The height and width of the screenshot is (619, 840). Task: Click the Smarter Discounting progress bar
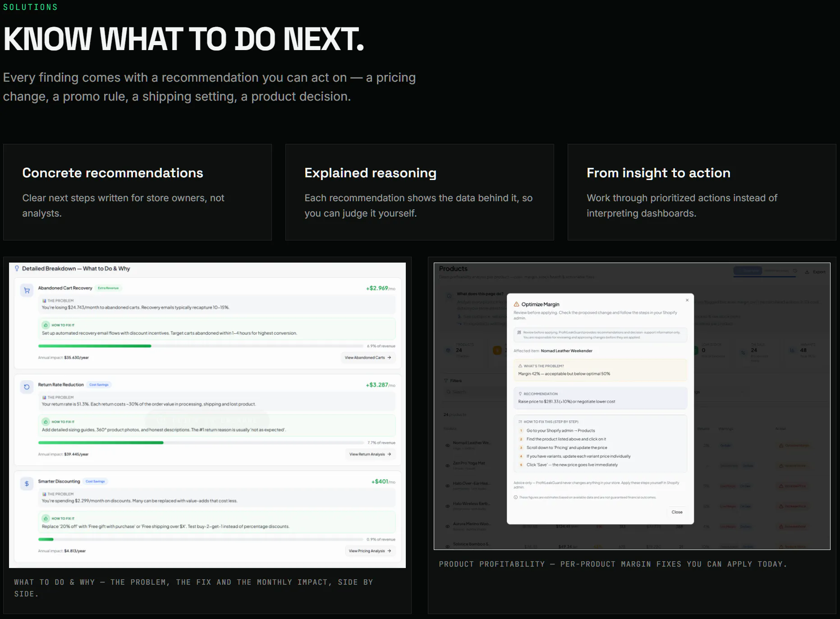coord(201,539)
